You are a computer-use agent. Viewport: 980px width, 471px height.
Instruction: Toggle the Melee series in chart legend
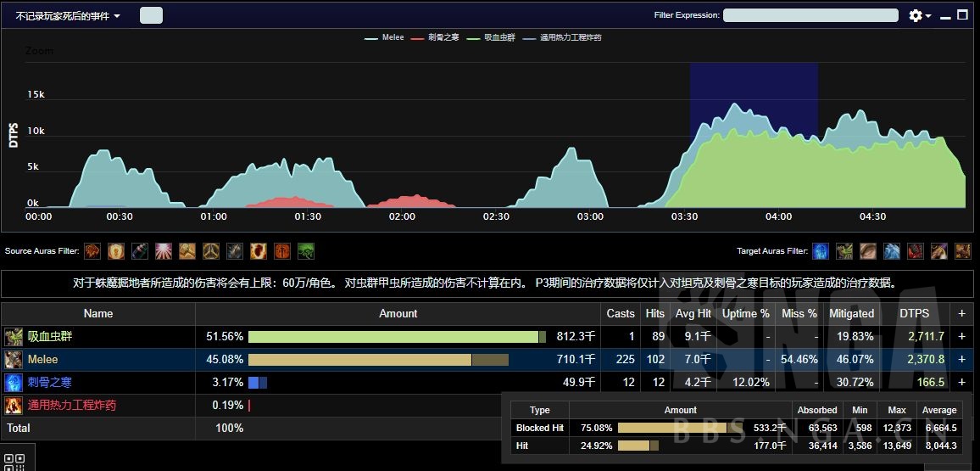[x=386, y=37]
